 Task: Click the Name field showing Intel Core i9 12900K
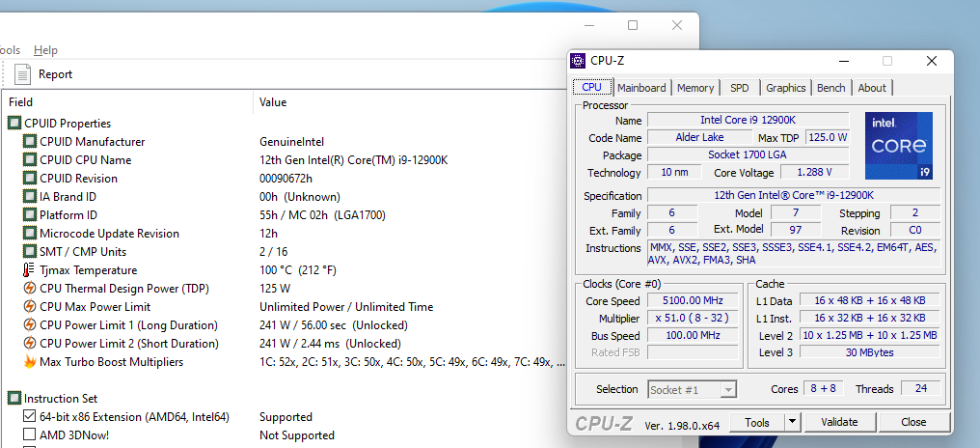pos(749,120)
